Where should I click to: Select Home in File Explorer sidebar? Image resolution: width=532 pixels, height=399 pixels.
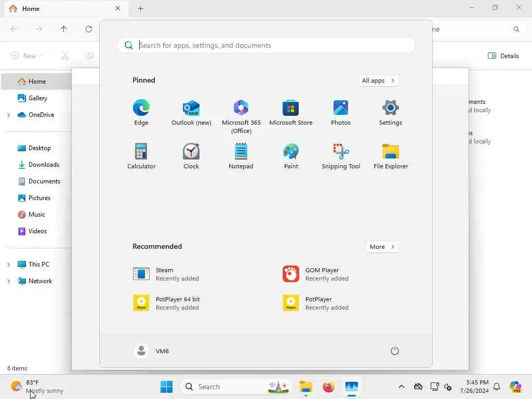click(36, 82)
